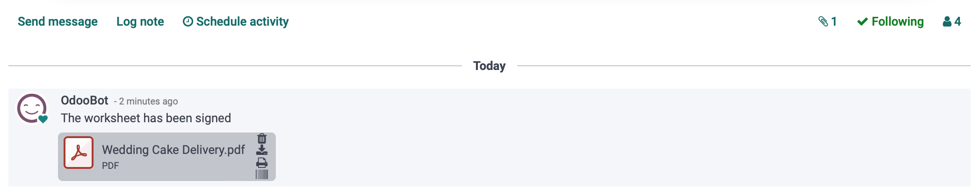Screen dimensions: 980x195
Task: Click the OdooBot author name
Action: pyautogui.click(x=85, y=100)
